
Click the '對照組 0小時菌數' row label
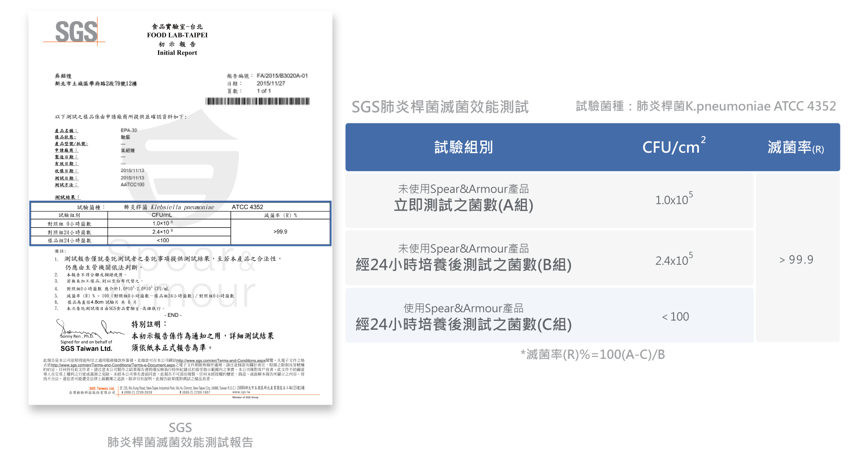click(69, 224)
